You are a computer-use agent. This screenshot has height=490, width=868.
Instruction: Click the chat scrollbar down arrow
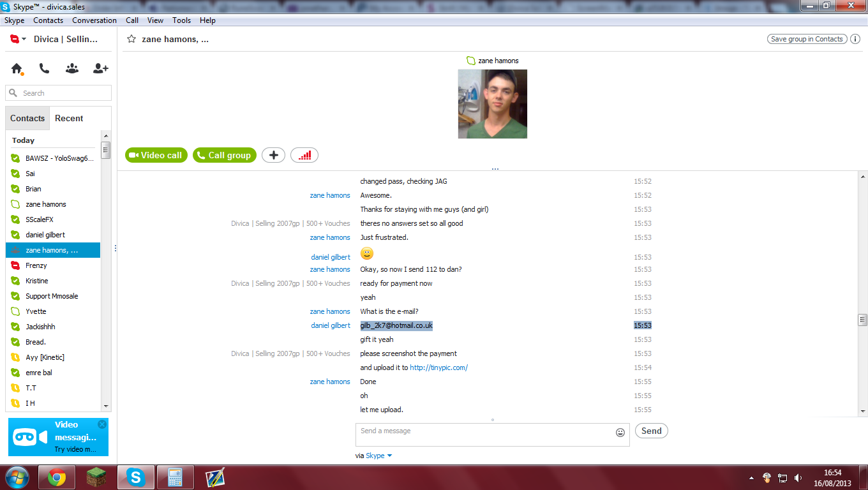point(863,412)
